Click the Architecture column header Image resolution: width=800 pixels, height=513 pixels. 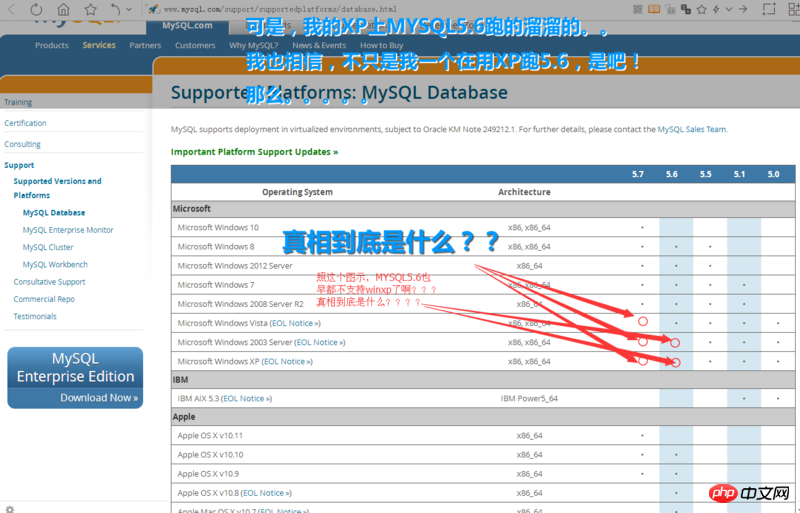(524, 192)
